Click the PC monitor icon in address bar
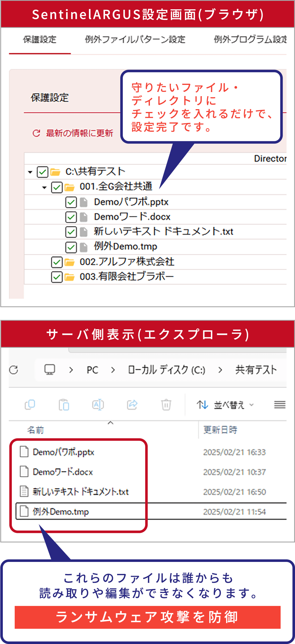295x644 pixels. (x=50, y=370)
